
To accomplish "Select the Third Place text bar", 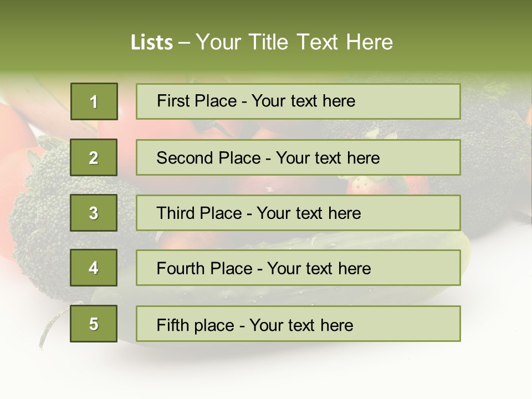I will click(298, 213).
